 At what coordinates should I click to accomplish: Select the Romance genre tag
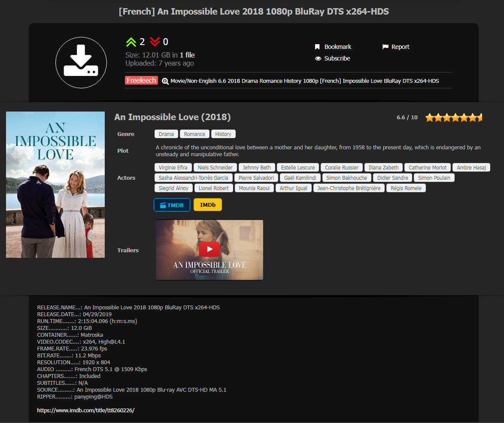point(194,134)
